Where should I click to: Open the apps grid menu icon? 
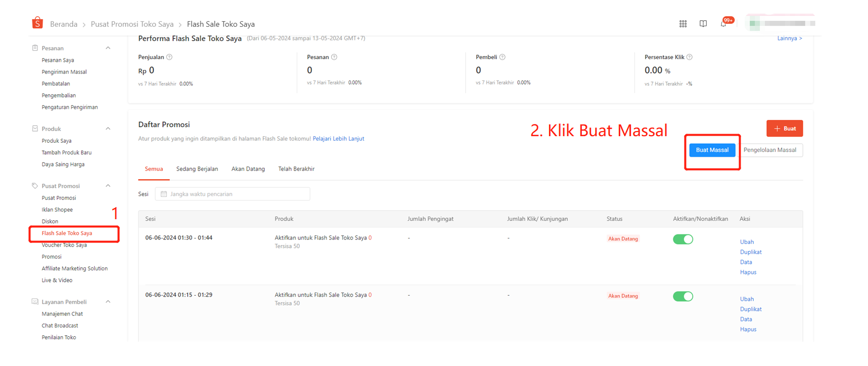[x=683, y=24]
